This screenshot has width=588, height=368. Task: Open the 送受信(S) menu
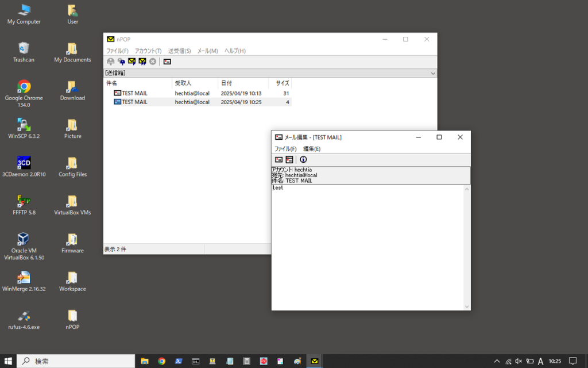point(179,51)
